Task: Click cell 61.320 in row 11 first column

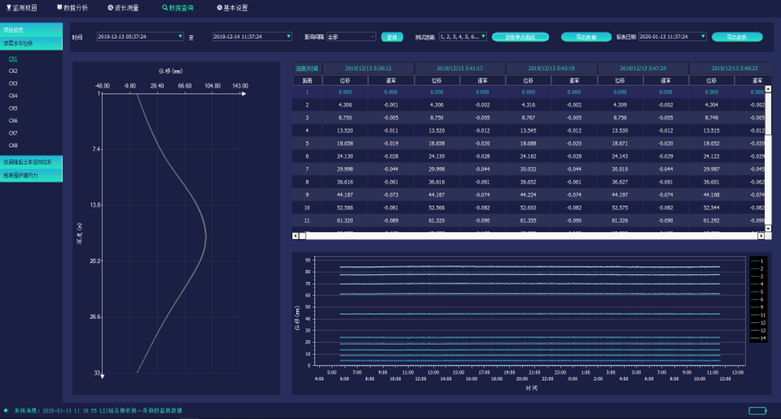Action: [345, 221]
